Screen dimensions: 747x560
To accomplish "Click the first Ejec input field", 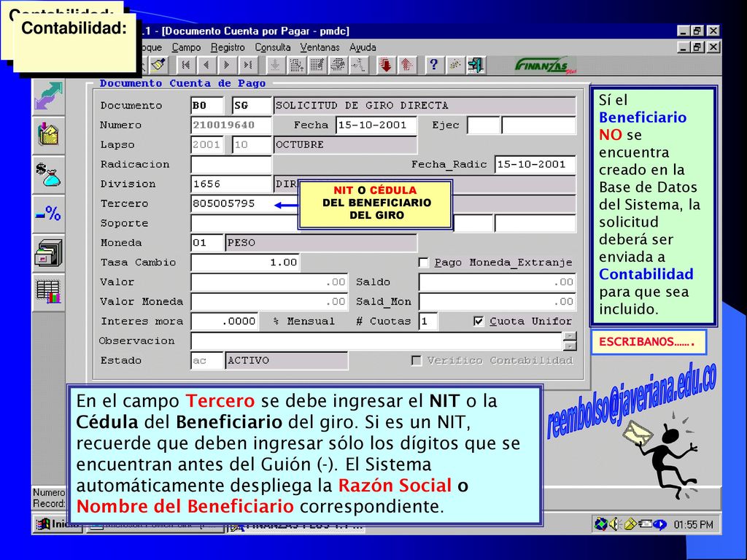I will click(x=484, y=125).
